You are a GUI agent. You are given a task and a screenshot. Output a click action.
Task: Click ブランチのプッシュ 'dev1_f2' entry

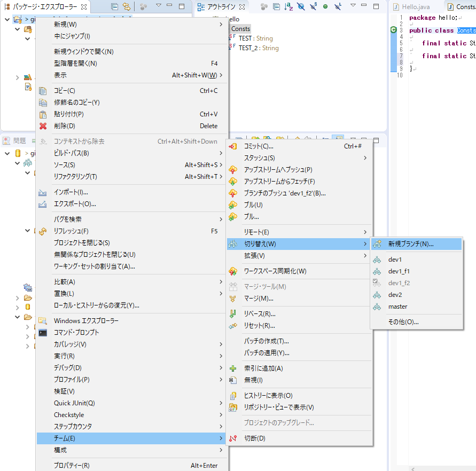pos(299,193)
